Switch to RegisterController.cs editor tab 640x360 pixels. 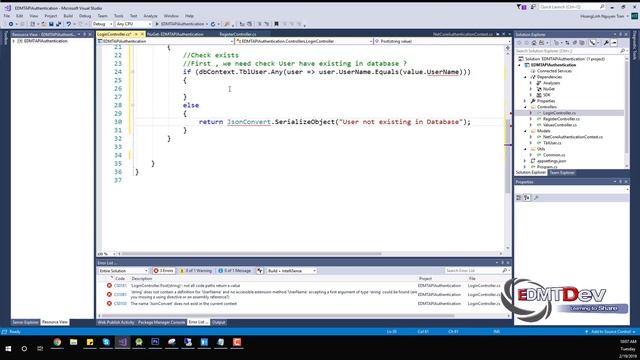click(x=238, y=34)
